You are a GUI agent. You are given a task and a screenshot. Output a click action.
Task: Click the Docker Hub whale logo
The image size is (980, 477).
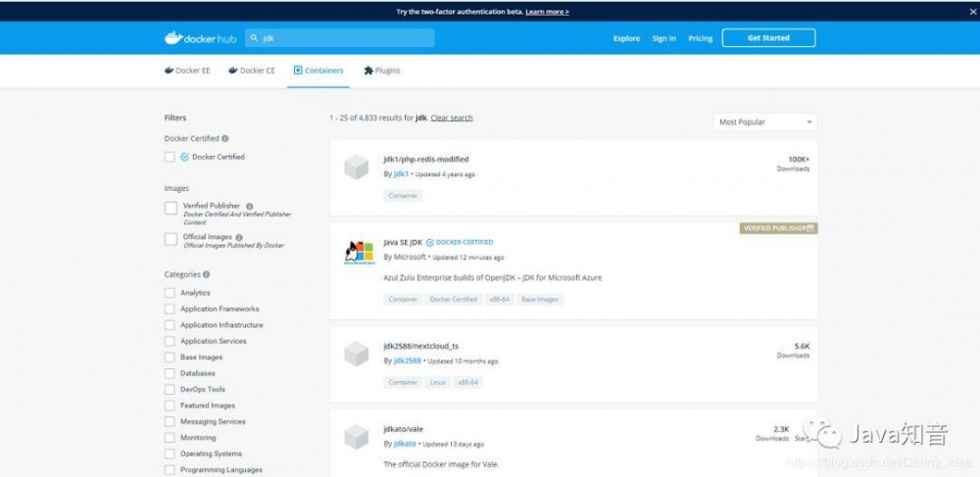(200, 38)
